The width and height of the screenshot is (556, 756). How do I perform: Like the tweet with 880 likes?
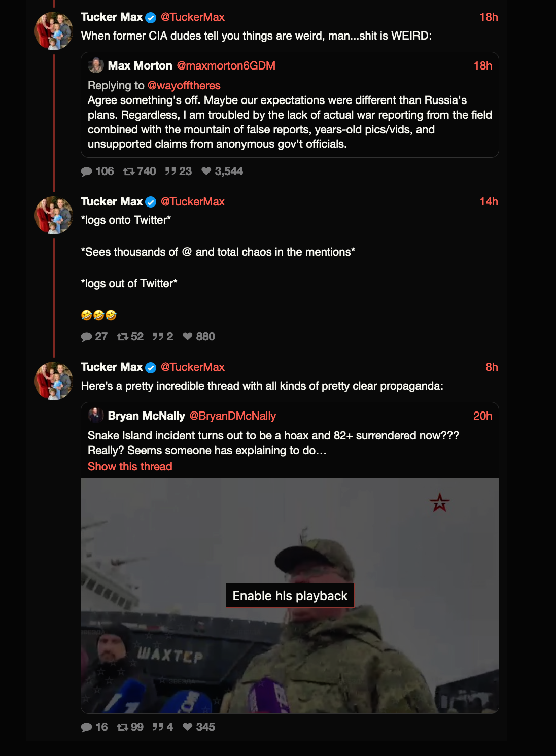(x=188, y=337)
